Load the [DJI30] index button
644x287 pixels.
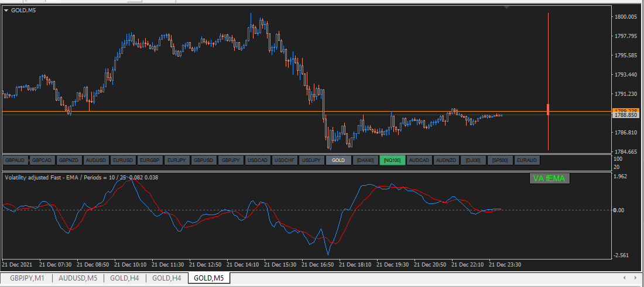tap(473, 160)
